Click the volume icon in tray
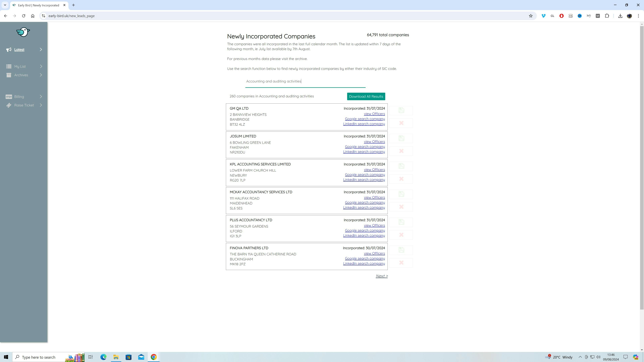Image resolution: width=644 pixels, height=362 pixels. pos(598,357)
